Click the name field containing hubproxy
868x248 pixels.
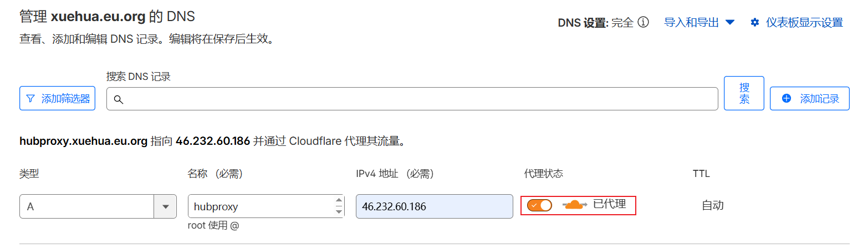tap(261, 206)
